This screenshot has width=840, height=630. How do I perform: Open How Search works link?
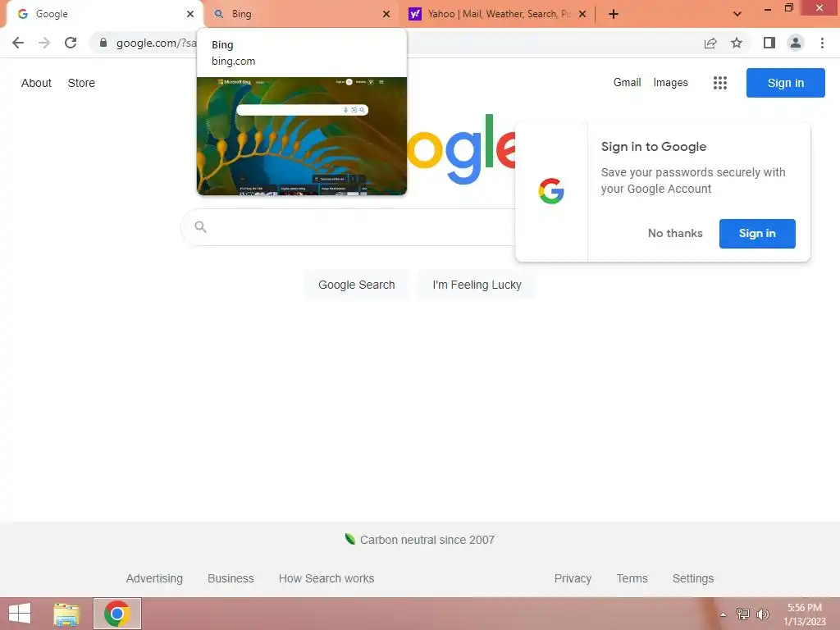(326, 578)
